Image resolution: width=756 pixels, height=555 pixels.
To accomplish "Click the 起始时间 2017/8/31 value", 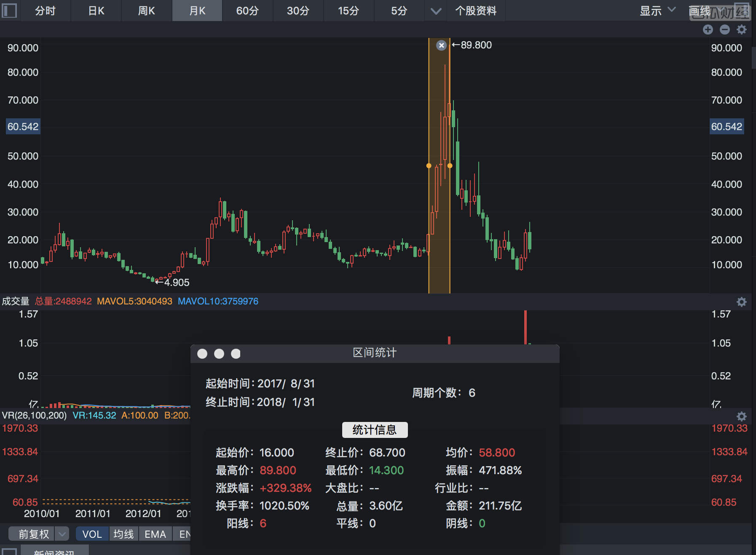I will pos(286,384).
